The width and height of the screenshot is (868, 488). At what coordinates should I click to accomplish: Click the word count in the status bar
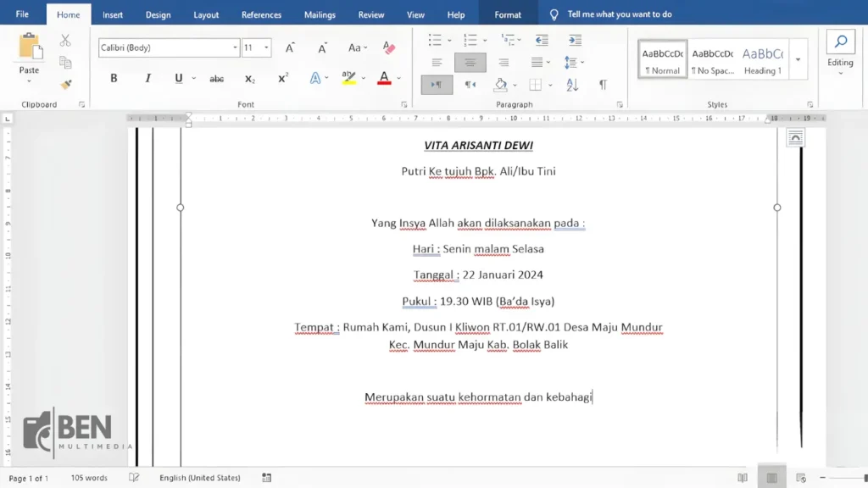[88, 477]
